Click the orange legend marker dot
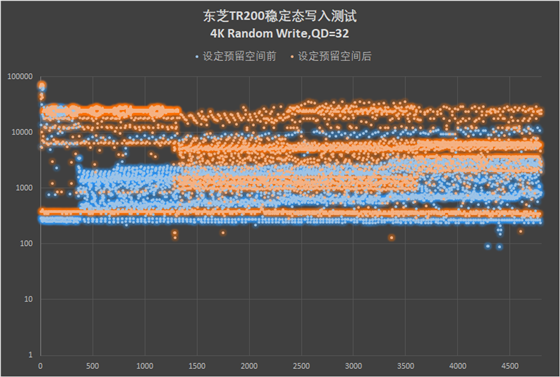The width and height of the screenshot is (560, 377). [x=292, y=57]
